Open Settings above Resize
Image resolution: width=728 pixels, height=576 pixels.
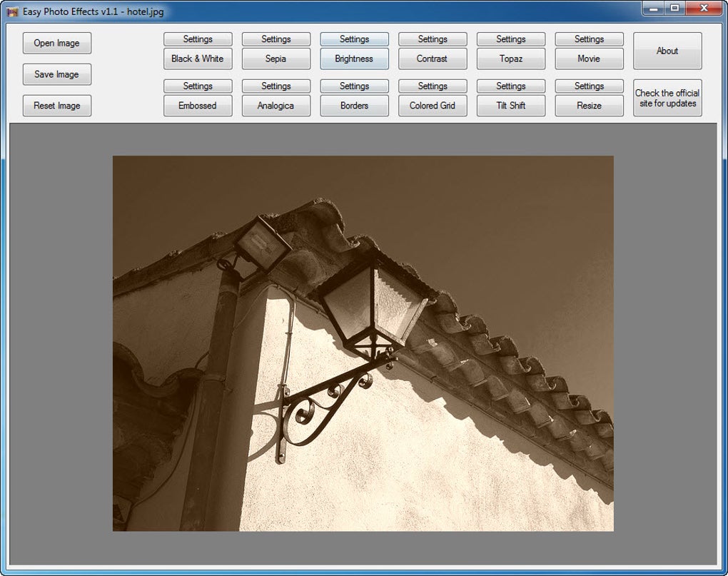click(x=589, y=86)
